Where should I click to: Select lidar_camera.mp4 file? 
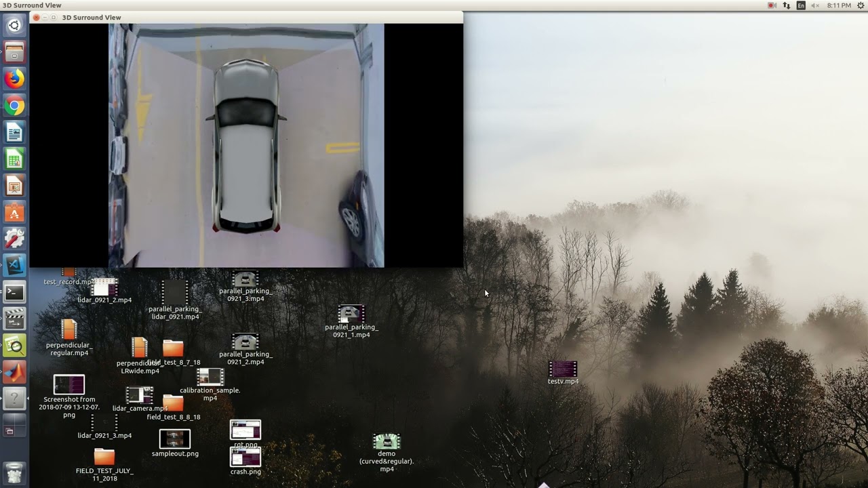[140, 400]
